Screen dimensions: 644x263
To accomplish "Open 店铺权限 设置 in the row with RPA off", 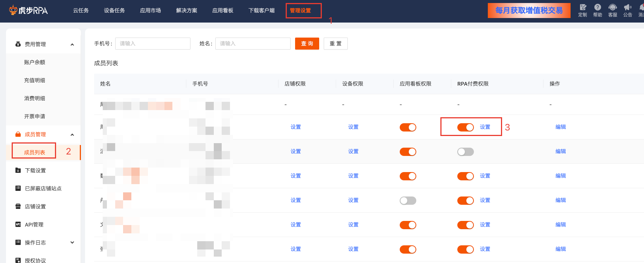I will (x=296, y=151).
